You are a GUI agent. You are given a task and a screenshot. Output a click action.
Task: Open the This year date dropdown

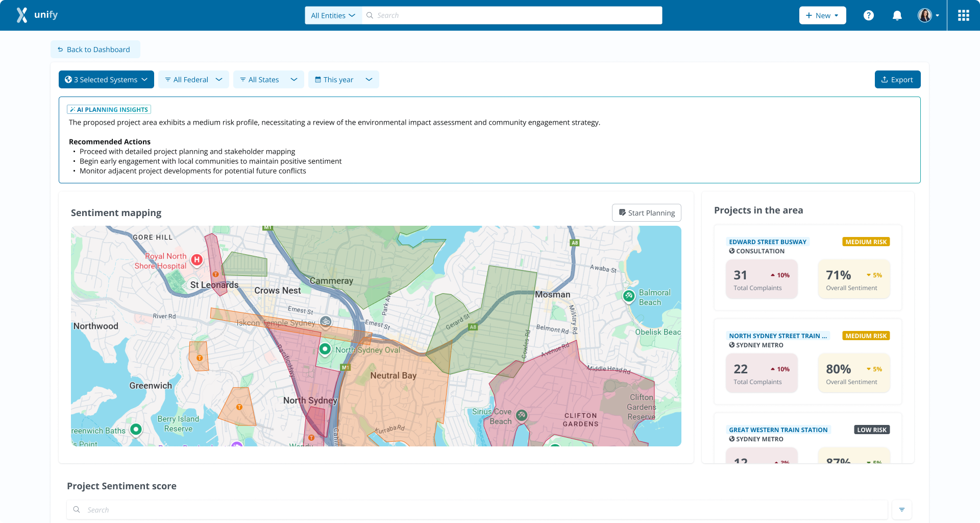(344, 80)
